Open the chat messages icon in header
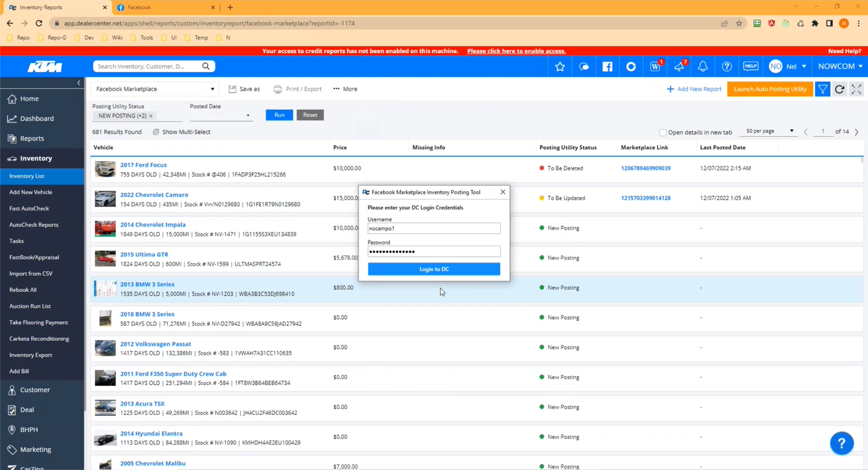 pos(584,67)
